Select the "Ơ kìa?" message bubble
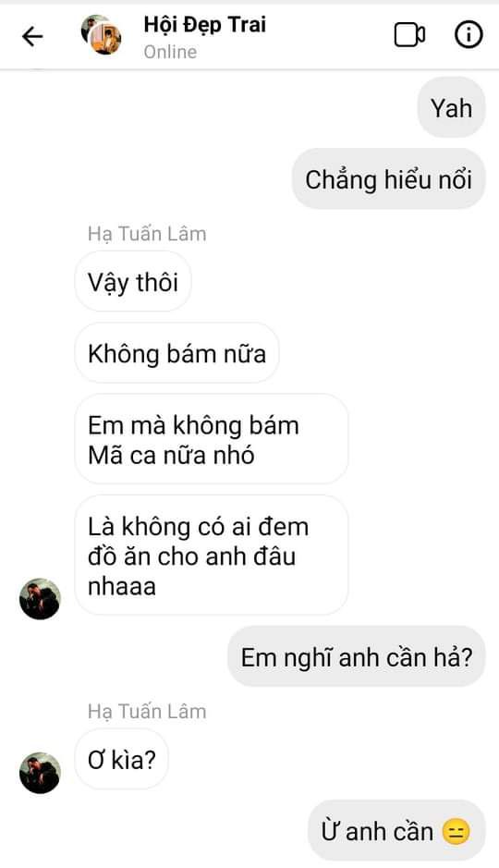Screen dimensions: 499x868 pos(121,759)
